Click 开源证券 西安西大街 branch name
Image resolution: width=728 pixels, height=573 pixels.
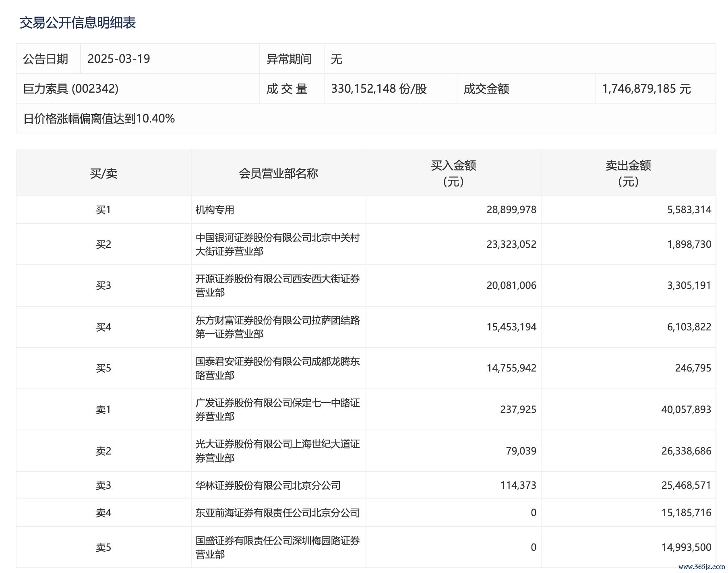click(277, 286)
